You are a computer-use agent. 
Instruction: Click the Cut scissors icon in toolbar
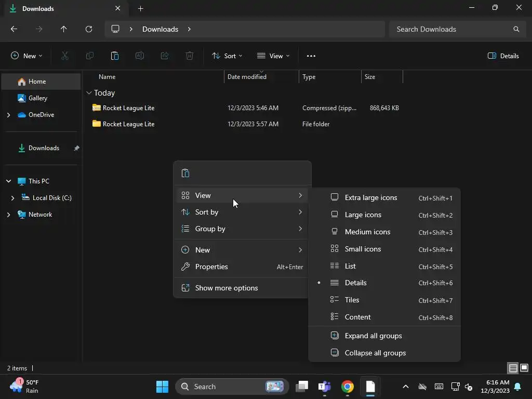point(64,56)
